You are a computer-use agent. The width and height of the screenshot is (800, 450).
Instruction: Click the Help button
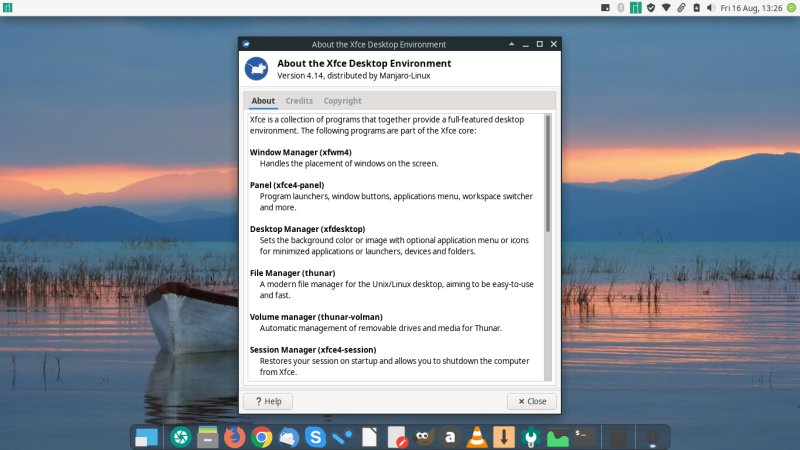(267, 401)
